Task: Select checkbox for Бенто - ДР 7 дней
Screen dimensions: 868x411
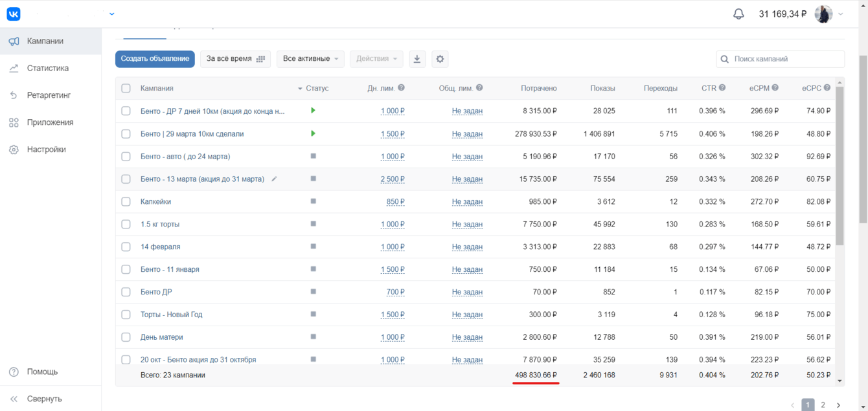Action: tap(126, 111)
